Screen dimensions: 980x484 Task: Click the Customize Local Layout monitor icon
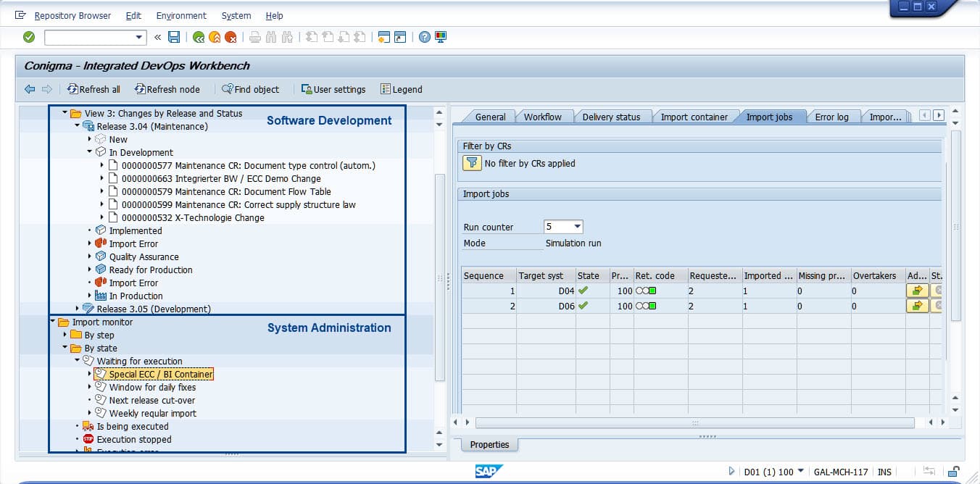point(441,37)
